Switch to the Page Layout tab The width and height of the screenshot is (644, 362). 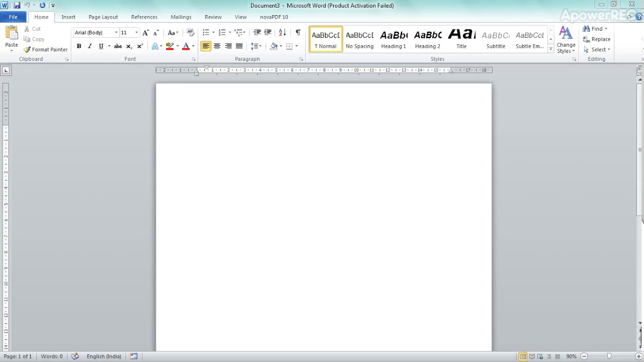tap(103, 17)
